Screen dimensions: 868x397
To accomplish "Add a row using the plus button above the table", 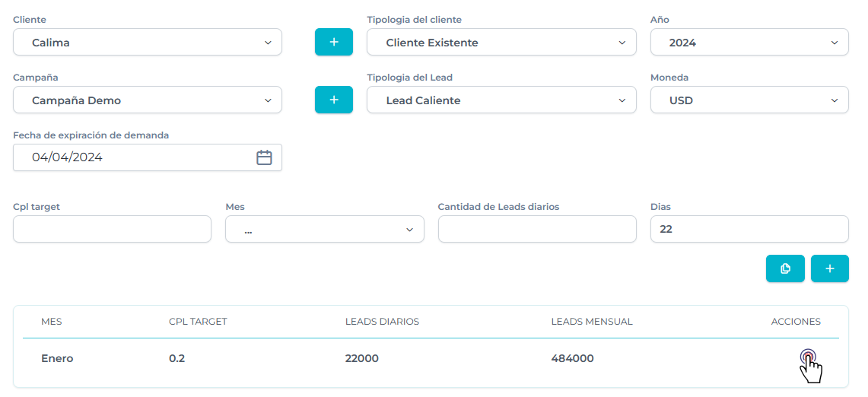I will pyautogui.click(x=829, y=268).
